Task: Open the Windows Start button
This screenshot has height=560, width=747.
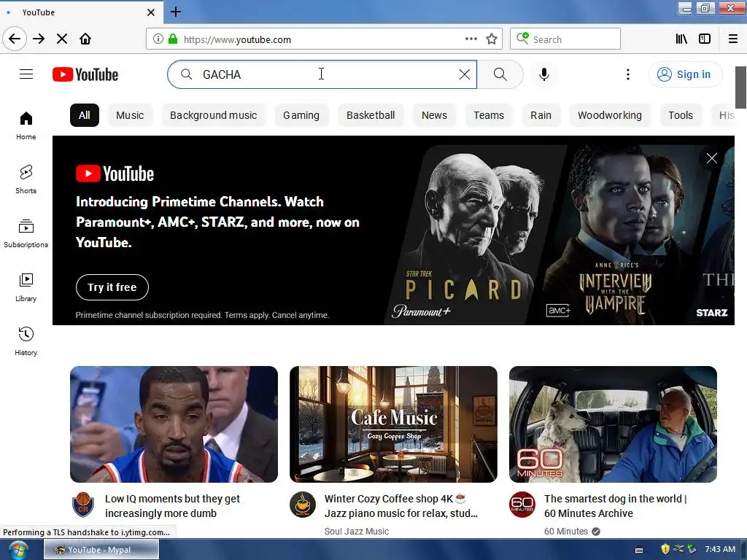Action: (x=18, y=550)
